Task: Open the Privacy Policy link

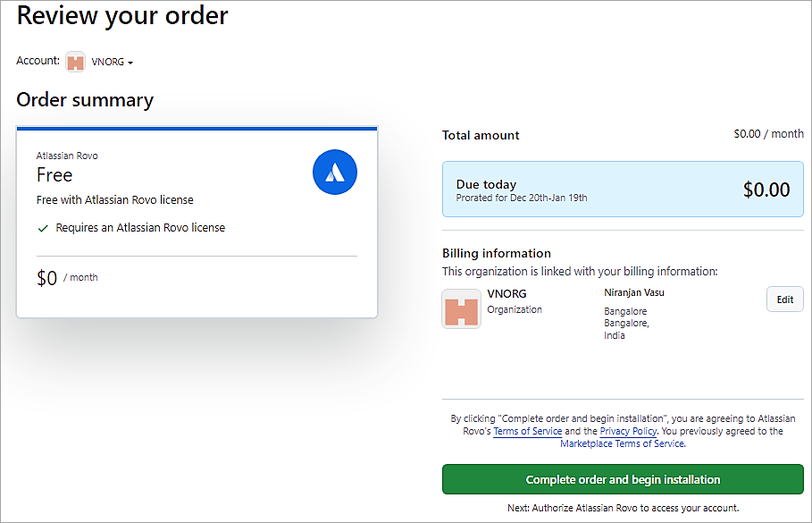Action: (628, 431)
